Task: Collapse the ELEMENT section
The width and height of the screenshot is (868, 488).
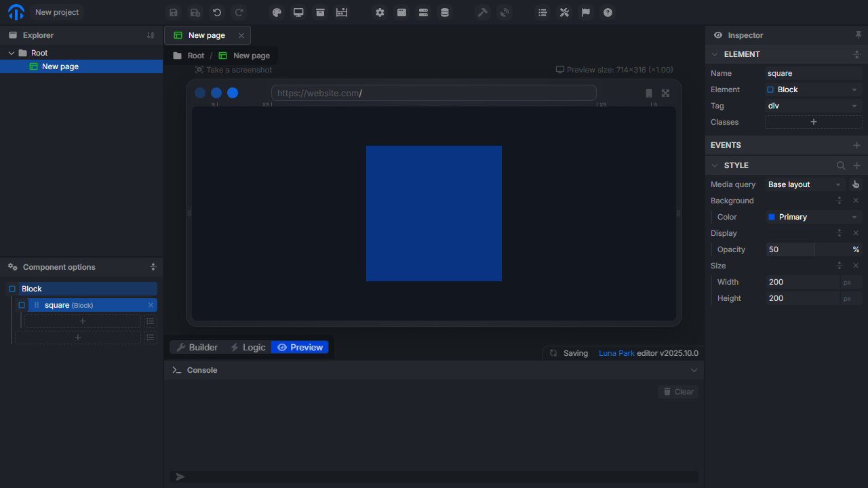Action: [715, 54]
